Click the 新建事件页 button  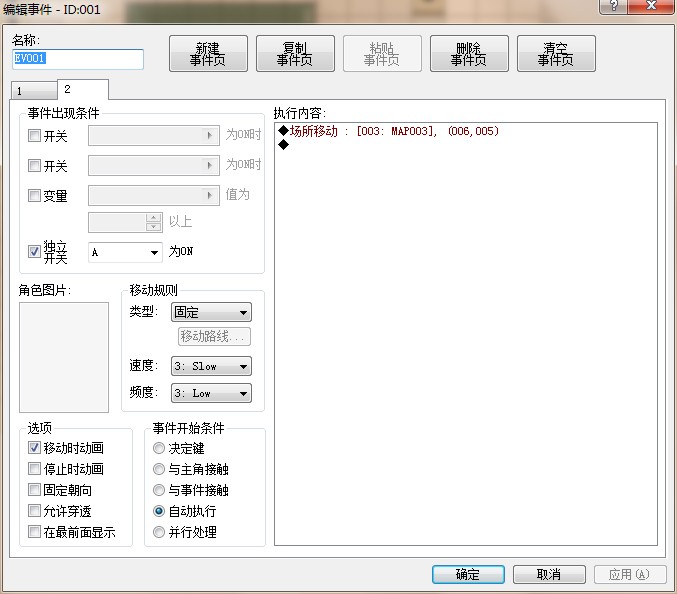(208, 54)
